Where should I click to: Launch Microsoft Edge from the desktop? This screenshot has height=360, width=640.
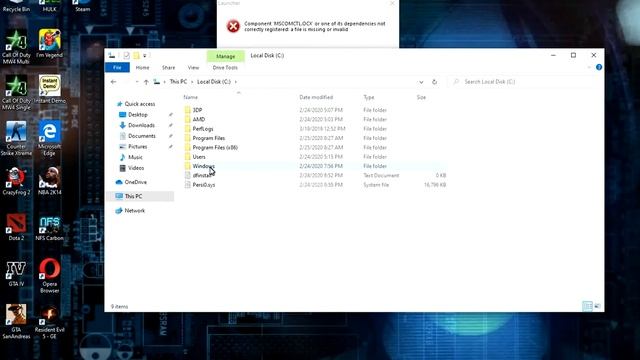coord(49,138)
